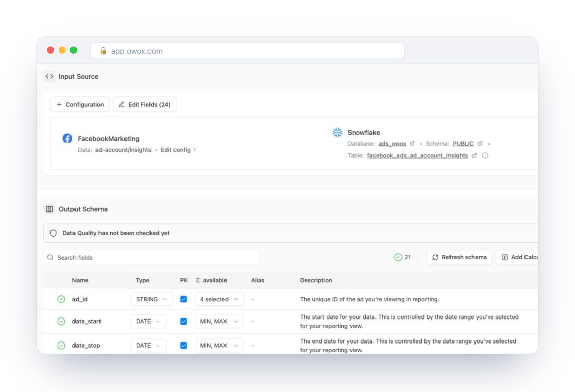Click the Data Quality shield icon
575x392 pixels.
click(x=53, y=233)
